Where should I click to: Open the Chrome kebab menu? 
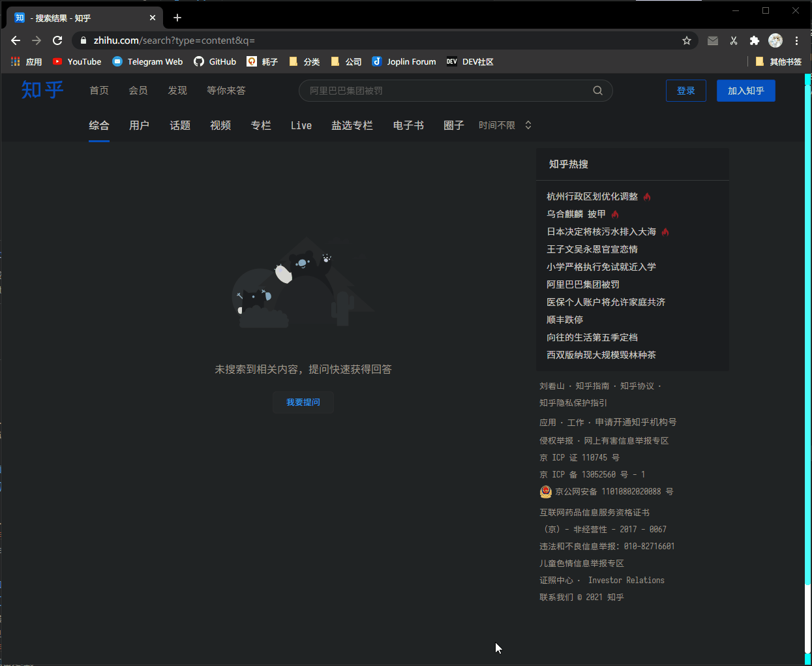tap(797, 40)
